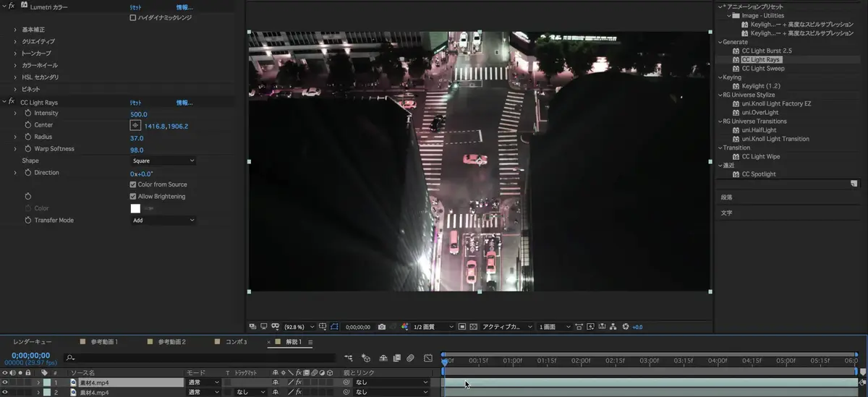Open the Shape dropdown set to Square
The width and height of the screenshot is (868, 397).
point(163,161)
